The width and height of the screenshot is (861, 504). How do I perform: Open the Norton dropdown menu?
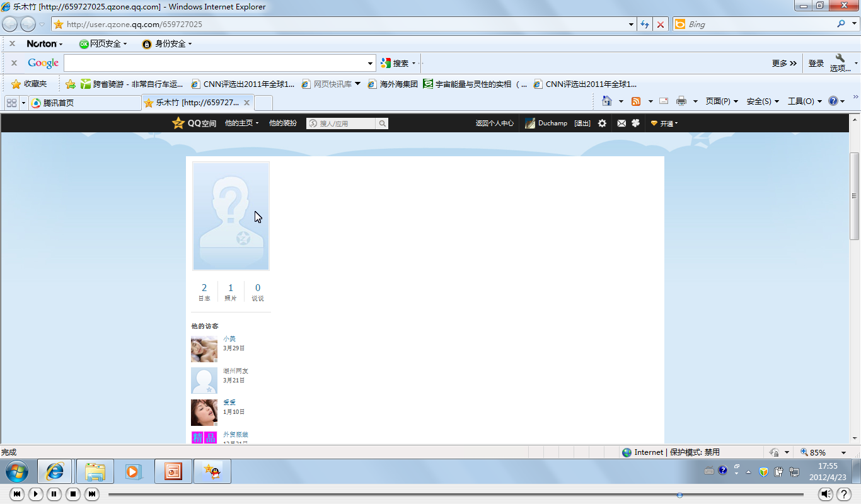45,43
